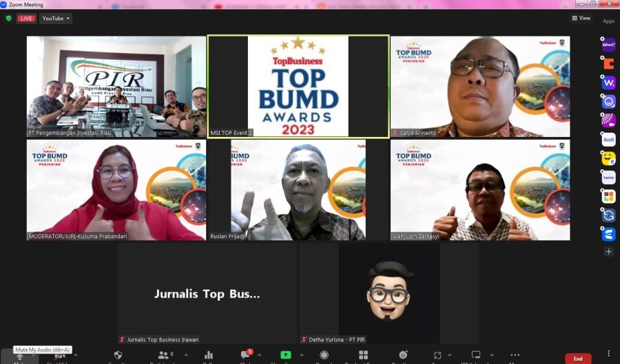Viewport: 620px width, 364px height.
Task: Select the PT Pengembangan Investasi Riau video
Action: [116, 87]
